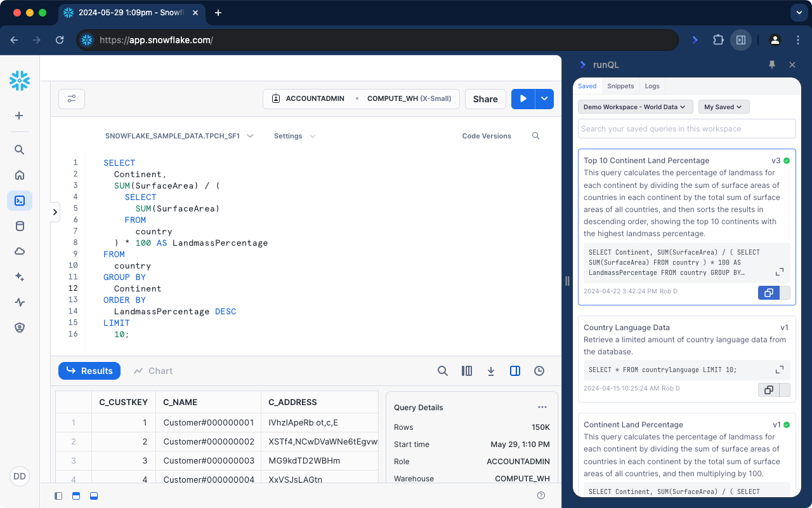Switch to the Snippets tab
The width and height of the screenshot is (812, 508).
point(620,86)
